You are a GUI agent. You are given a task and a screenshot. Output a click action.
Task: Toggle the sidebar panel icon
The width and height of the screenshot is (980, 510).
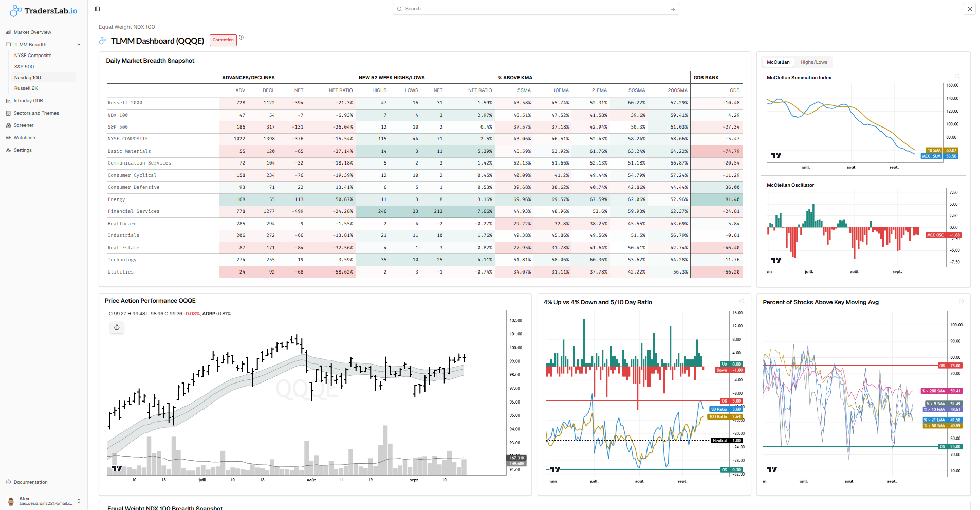(98, 9)
